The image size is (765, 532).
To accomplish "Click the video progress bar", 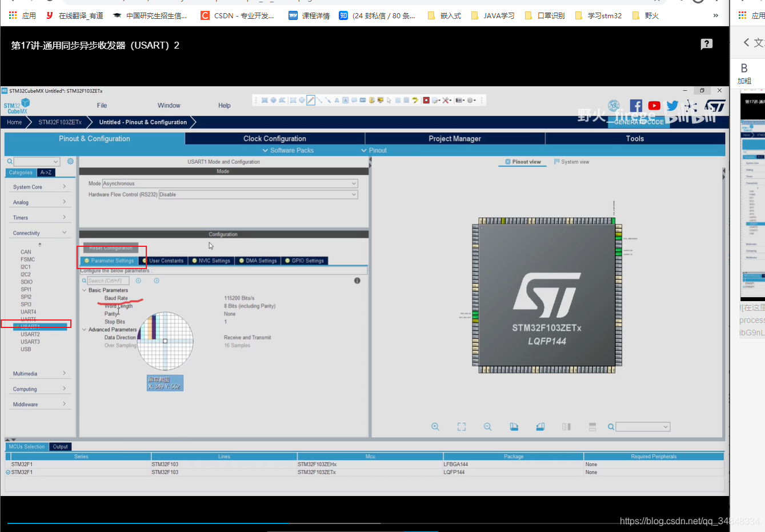I will [365, 523].
